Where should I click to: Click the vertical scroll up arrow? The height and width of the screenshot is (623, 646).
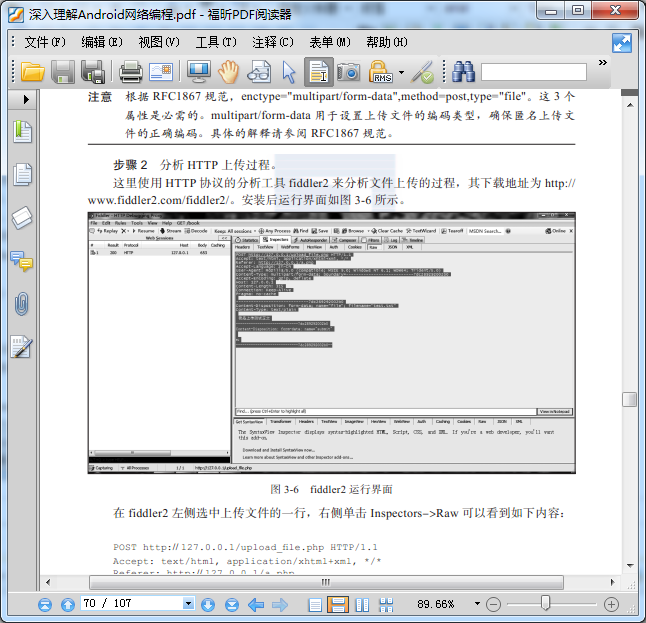pyautogui.click(x=630, y=105)
